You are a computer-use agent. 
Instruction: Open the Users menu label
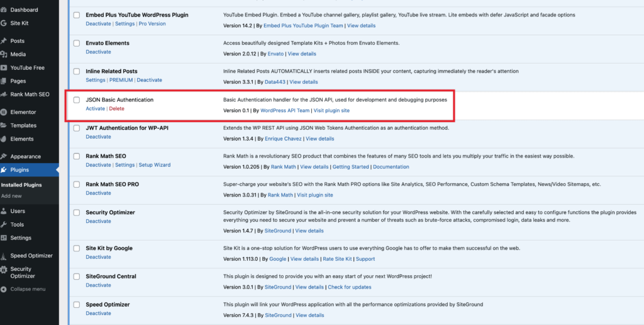[18, 211]
